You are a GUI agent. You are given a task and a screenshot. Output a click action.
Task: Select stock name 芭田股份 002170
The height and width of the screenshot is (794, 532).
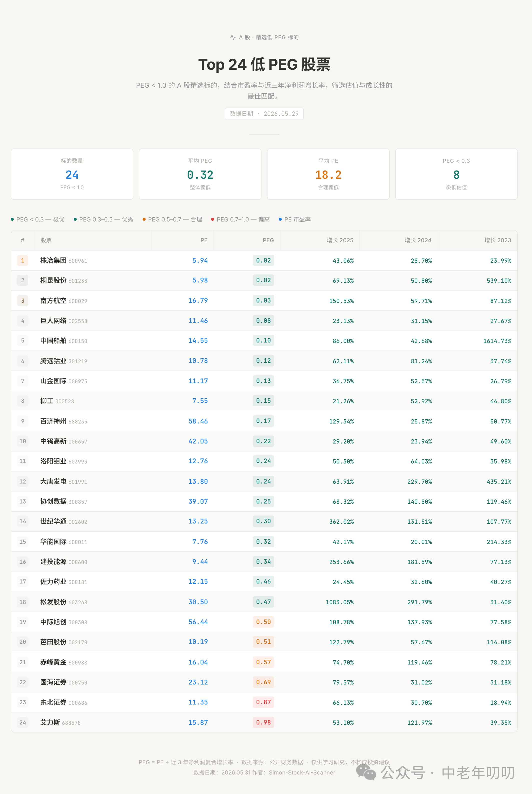point(63,642)
